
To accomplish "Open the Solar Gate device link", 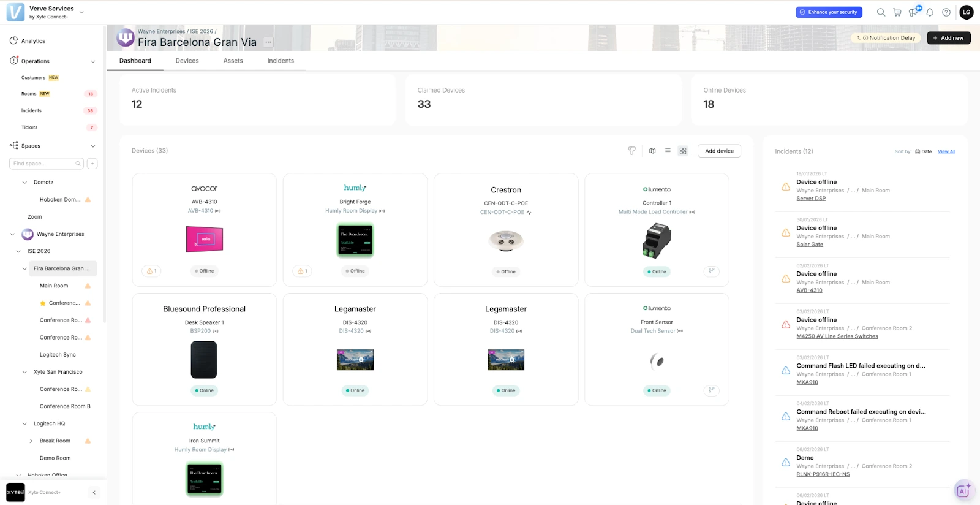I will (x=810, y=245).
